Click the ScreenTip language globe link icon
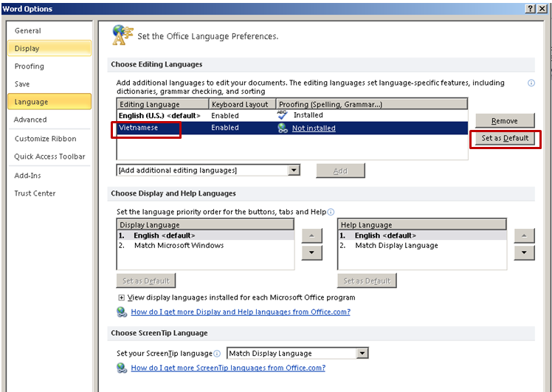Viewport: 552px width, 392px height. tap(122, 368)
